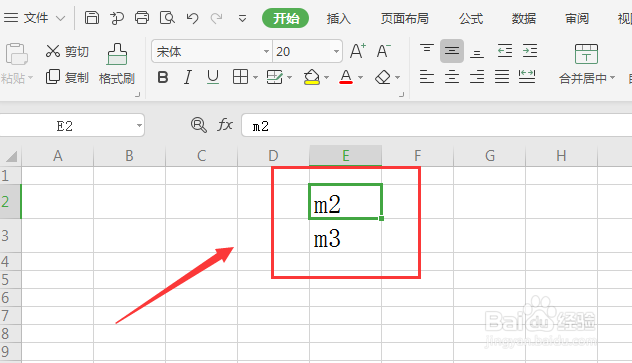Image resolution: width=632 pixels, height=363 pixels.
Task: Select column G header
Action: click(x=489, y=156)
